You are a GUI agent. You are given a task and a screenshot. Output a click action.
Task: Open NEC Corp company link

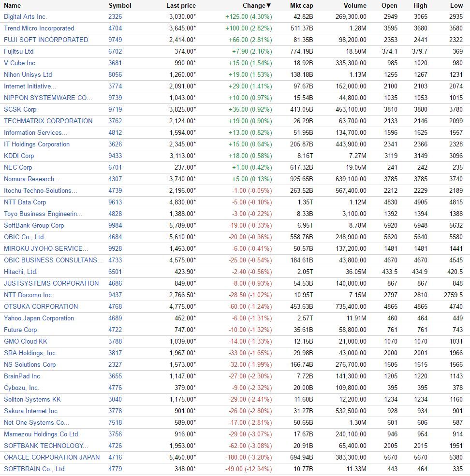coord(17,167)
